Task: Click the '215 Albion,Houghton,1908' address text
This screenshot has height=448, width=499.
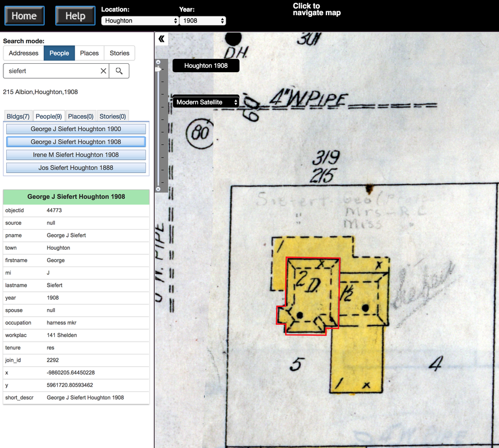Action: click(40, 92)
